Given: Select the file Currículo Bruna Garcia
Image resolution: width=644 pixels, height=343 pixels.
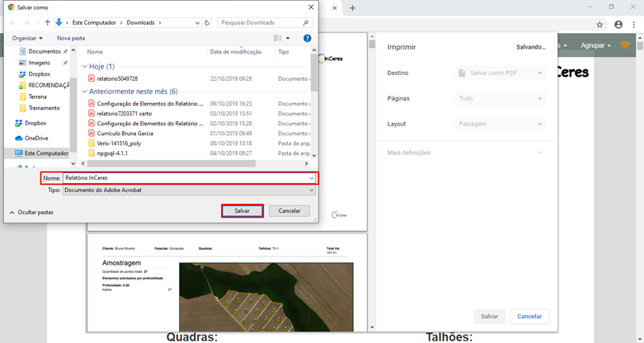Looking at the screenshot, I should 125,134.
